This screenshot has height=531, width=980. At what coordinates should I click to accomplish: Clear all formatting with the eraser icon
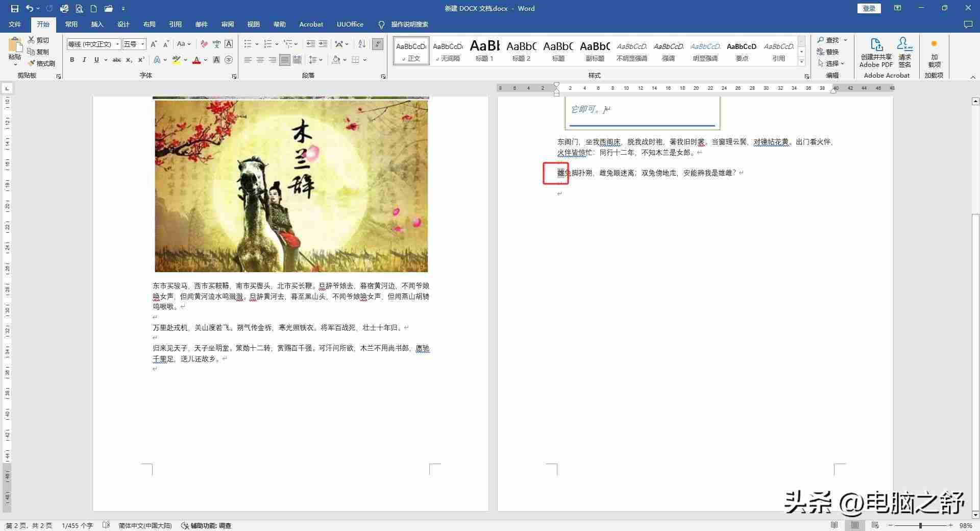click(204, 44)
